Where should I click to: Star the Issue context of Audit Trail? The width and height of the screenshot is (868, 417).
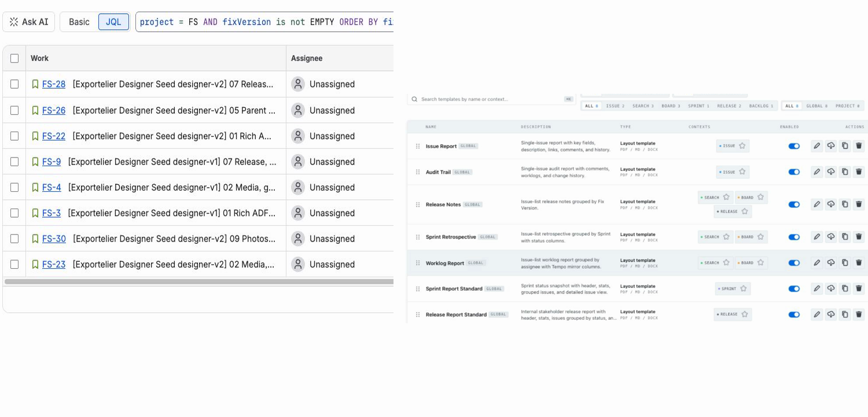[x=742, y=172]
